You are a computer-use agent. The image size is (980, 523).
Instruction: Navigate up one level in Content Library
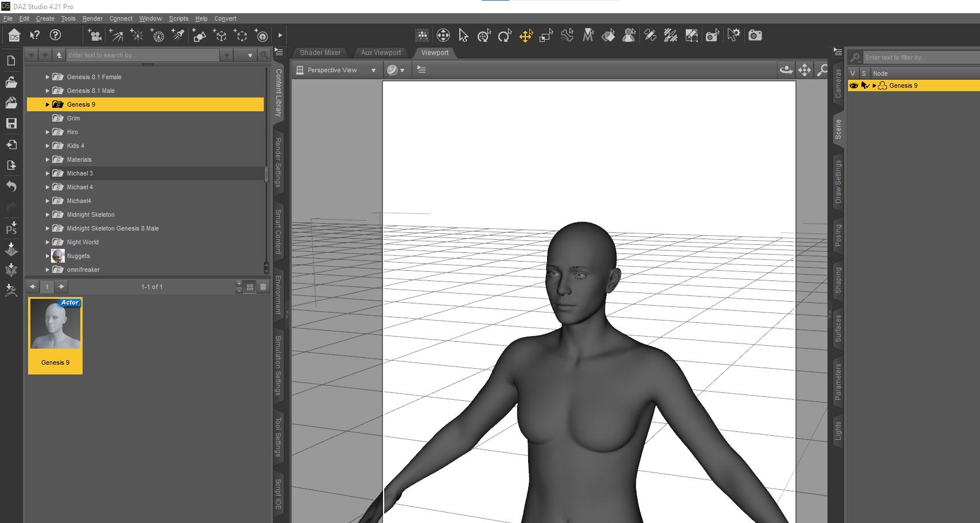[59, 55]
